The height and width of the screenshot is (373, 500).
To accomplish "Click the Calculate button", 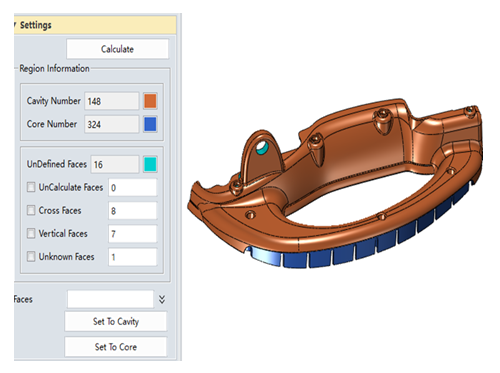I will click(x=117, y=49).
